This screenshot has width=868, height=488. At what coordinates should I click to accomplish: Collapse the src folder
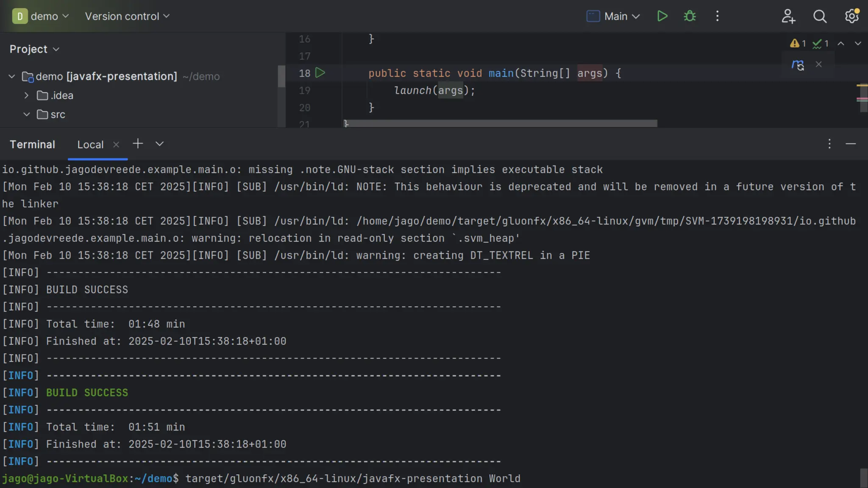[26, 114]
